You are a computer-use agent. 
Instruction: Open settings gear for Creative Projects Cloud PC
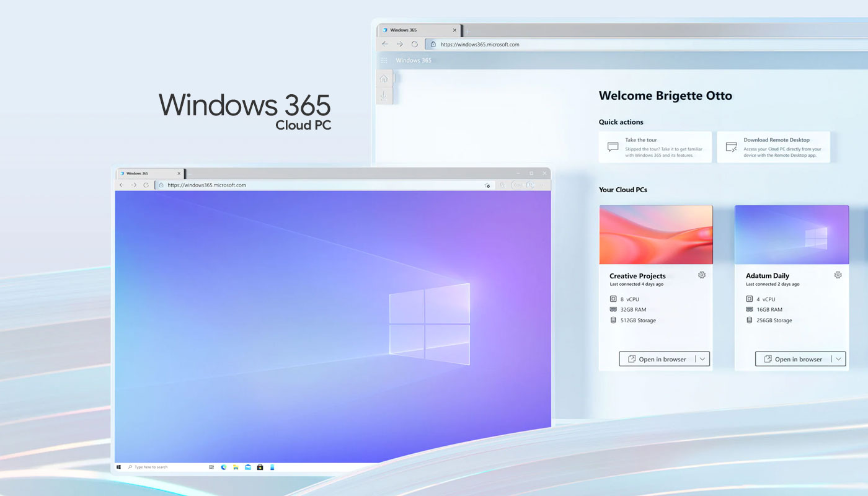[x=702, y=275]
